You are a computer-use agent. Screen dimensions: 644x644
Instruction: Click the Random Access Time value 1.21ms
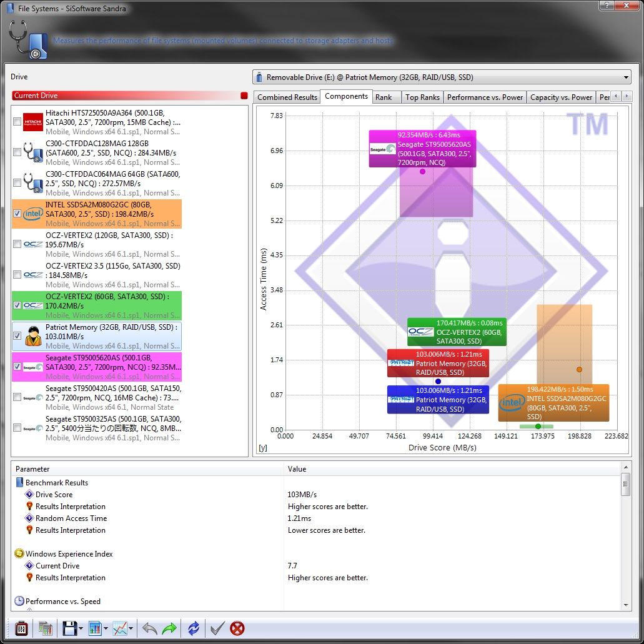[x=299, y=518]
